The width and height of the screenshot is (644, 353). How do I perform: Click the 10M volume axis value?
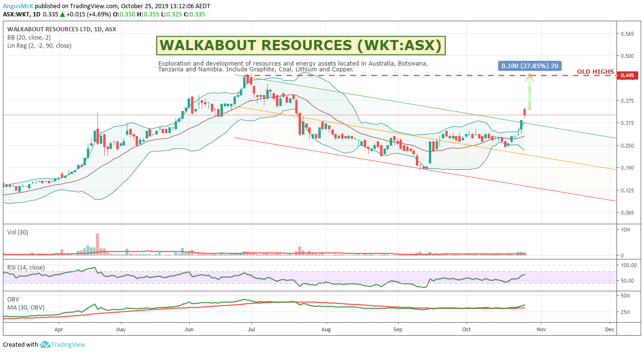point(625,230)
